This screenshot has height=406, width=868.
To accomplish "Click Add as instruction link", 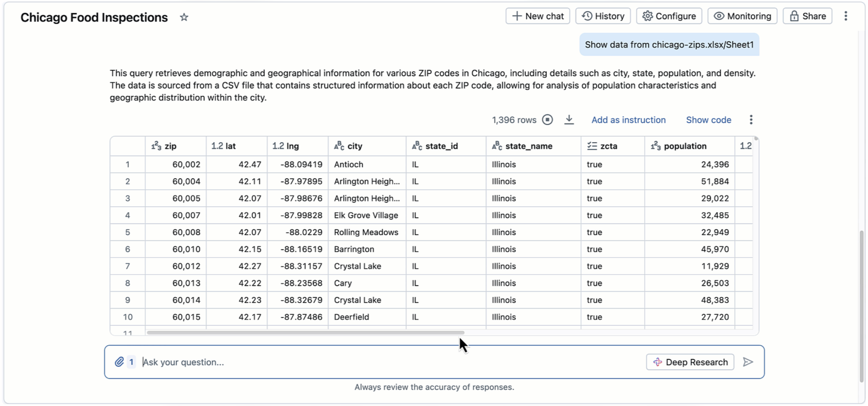I will click(628, 120).
